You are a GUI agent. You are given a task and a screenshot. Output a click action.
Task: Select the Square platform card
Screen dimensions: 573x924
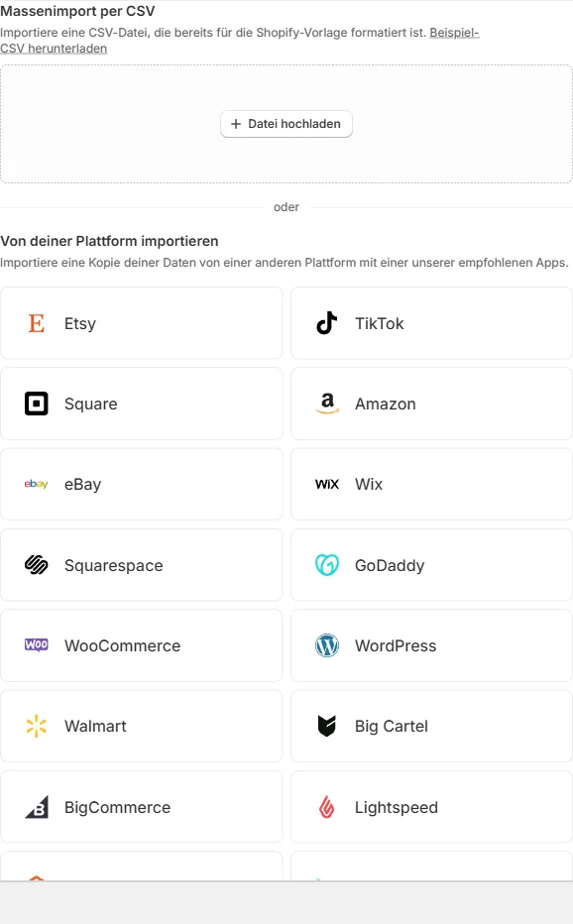pos(142,404)
